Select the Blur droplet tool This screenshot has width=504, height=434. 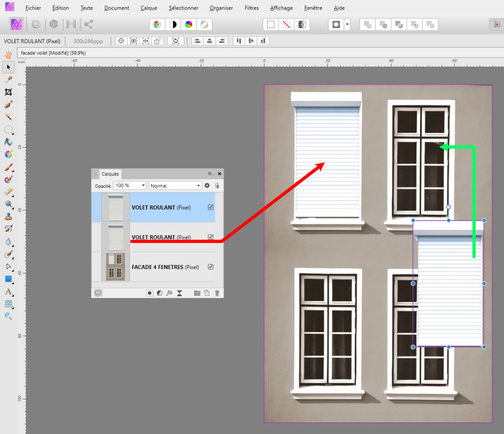[x=8, y=241]
